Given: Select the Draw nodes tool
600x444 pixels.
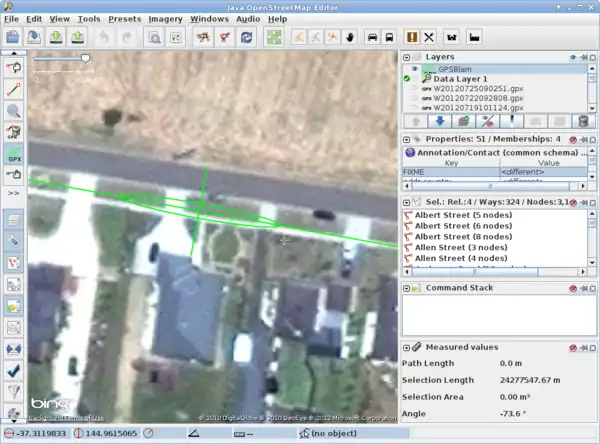Looking at the screenshot, I should tap(14, 89).
